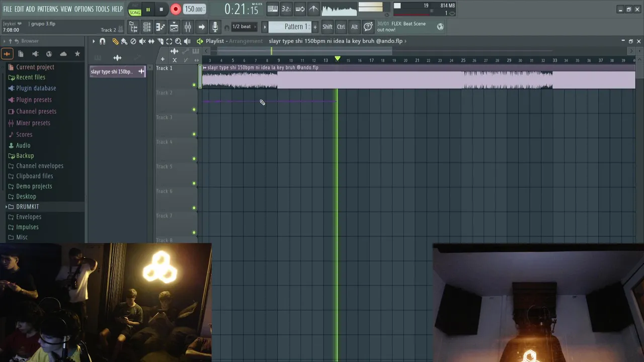Select the Select tool in playlist
The width and height of the screenshot is (644, 362).
point(169,41)
